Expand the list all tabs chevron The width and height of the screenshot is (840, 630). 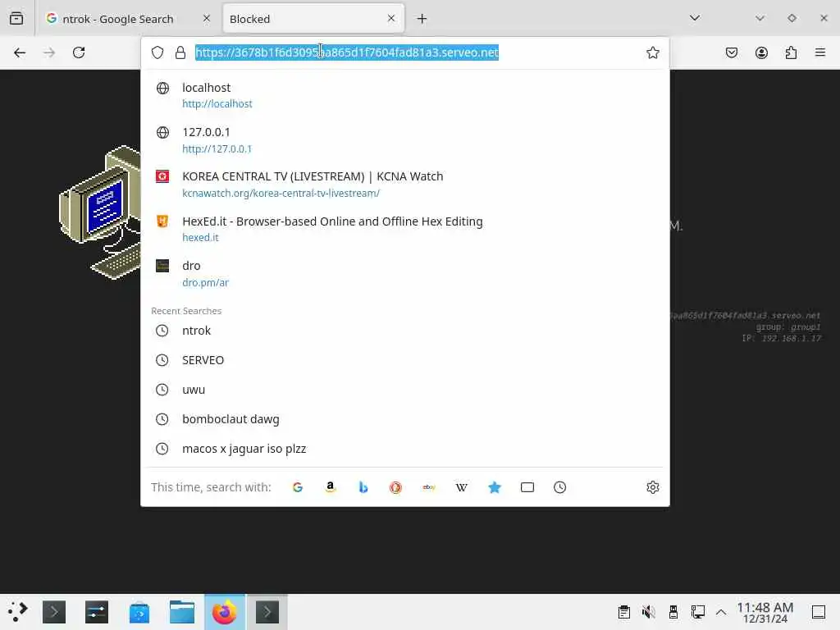tap(695, 18)
